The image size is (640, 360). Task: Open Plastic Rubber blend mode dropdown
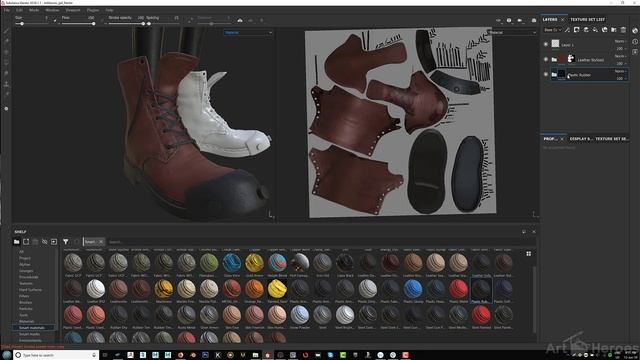pos(620,71)
